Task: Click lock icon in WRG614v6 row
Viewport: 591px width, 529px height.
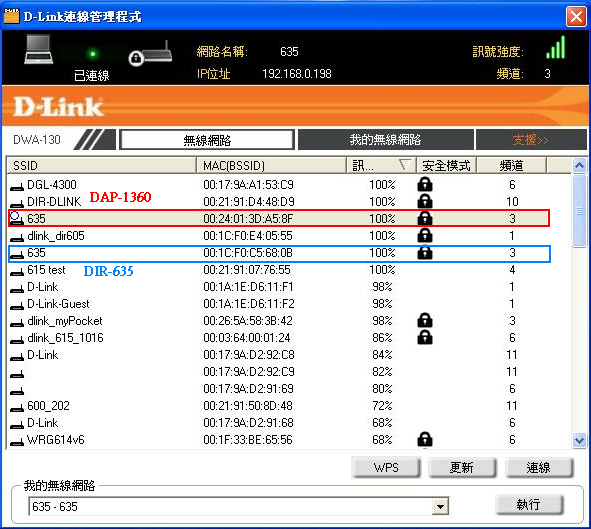Action: [x=425, y=439]
